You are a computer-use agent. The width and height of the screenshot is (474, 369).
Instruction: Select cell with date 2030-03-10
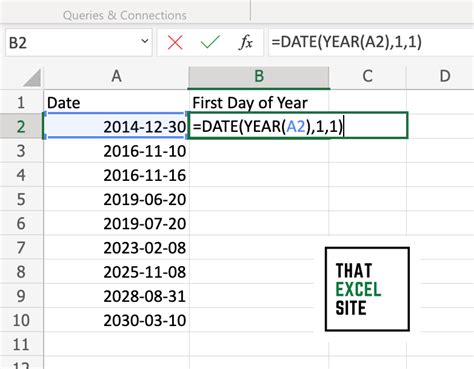pos(116,320)
